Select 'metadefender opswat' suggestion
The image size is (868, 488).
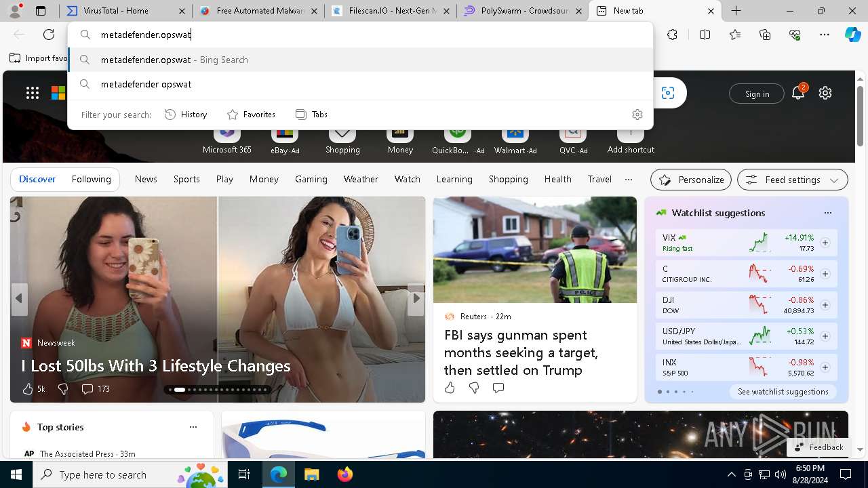(x=361, y=84)
